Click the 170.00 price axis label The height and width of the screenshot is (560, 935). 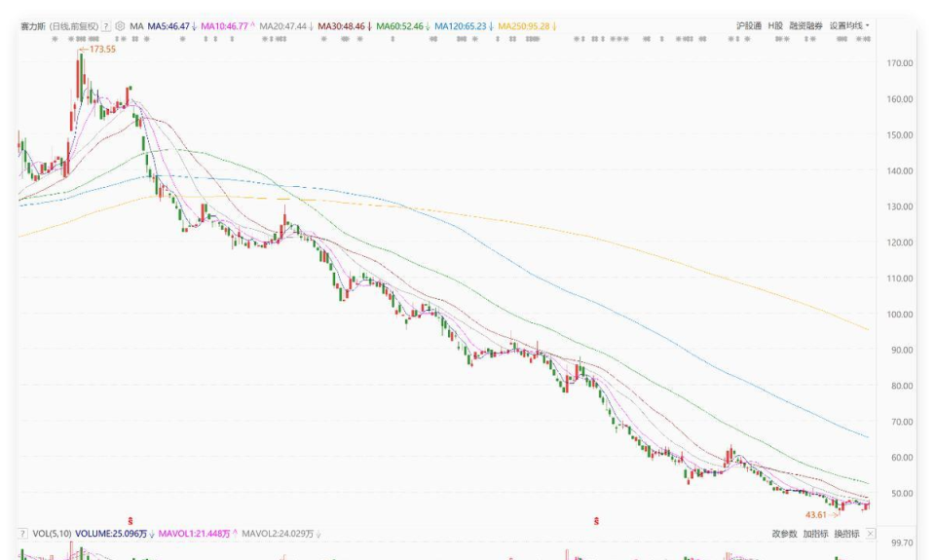point(900,63)
